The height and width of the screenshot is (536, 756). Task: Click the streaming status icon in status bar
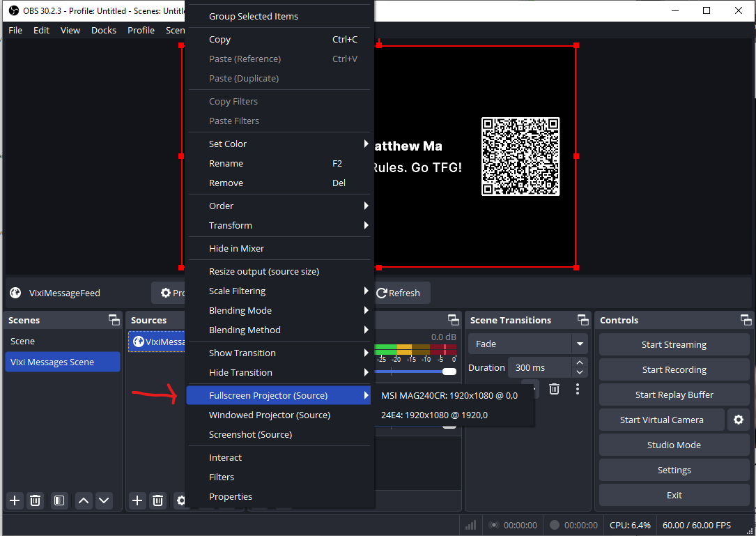point(494,525)
